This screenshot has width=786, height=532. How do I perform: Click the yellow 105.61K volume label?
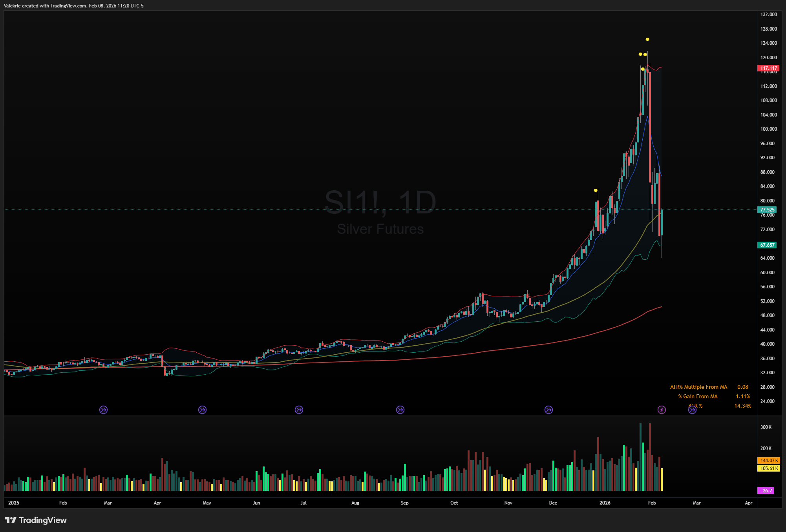(768, 468)
